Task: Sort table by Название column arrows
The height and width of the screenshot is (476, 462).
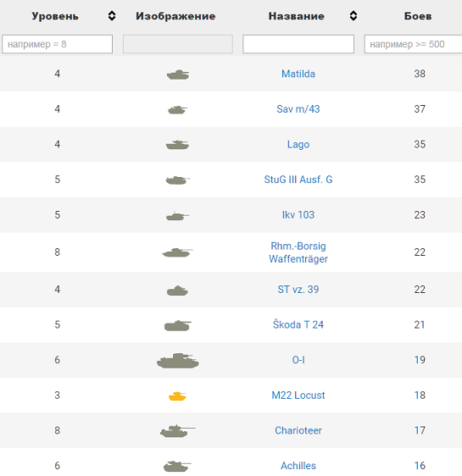Action: coord(353,16)
